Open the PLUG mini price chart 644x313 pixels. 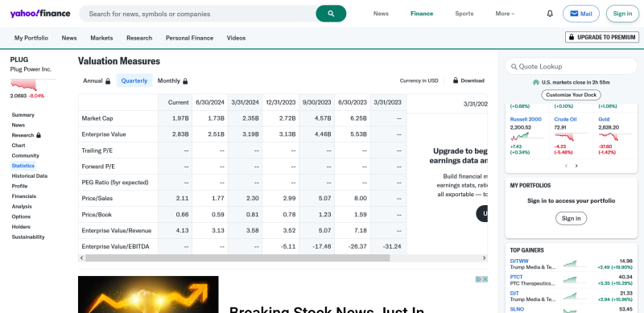[x=24, y=84]
